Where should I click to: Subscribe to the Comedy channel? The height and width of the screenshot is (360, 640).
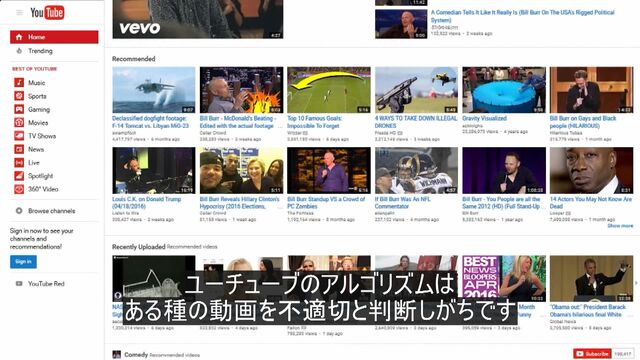(x=592, y=354)
